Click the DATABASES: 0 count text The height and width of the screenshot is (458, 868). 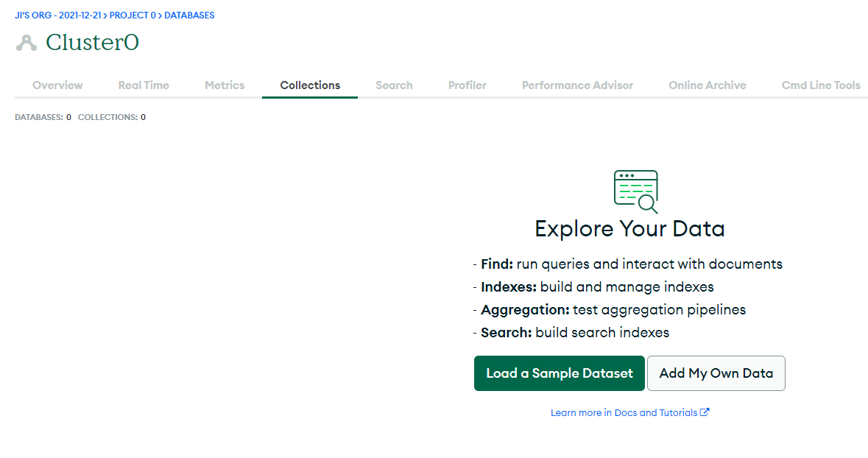click(43, 117)
